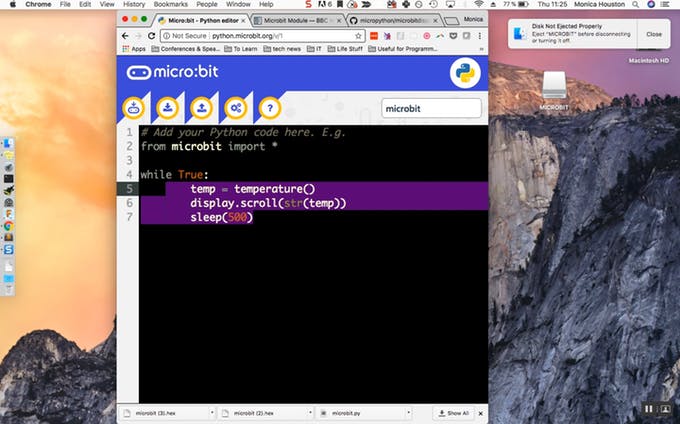
Task: Reload the page with refresh icon
Action: click(x=151, y=36)
